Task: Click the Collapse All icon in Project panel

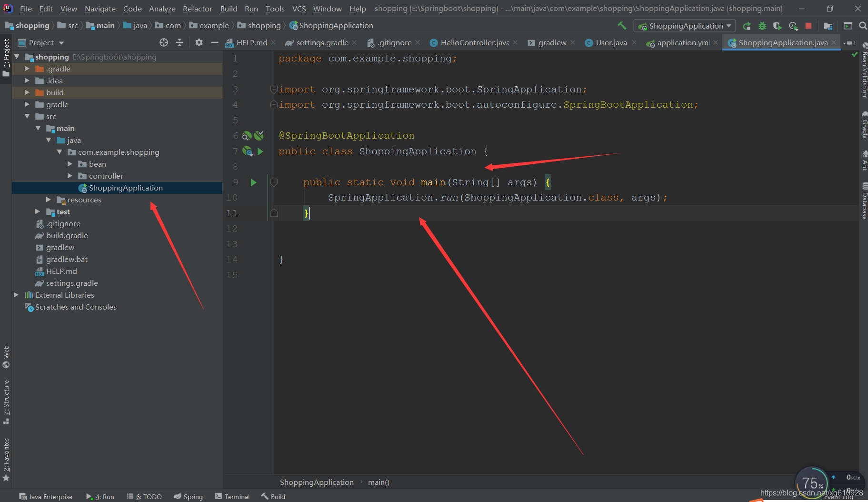Action: (180, 42)
